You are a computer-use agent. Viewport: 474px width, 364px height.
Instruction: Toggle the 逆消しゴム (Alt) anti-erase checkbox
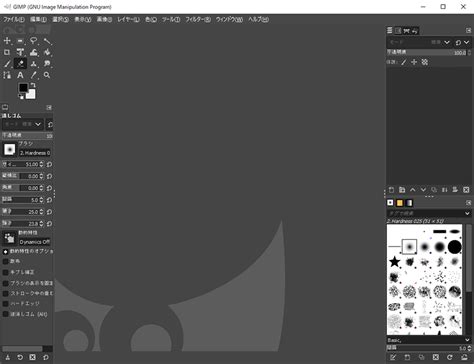pyautogui.click(x=5, y=314)
